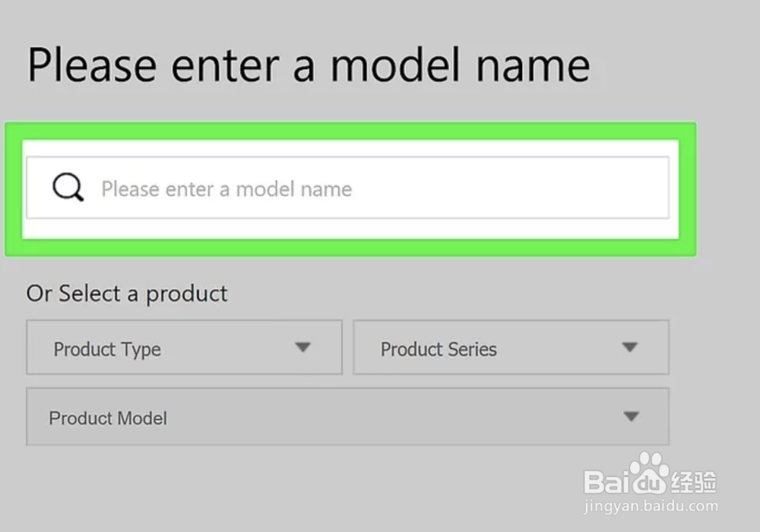The height and width of the screenshot is (532, 760).
Task: Open the jingyan.baidu.com link
Action: pyautogui.click(x=651, y=505)
